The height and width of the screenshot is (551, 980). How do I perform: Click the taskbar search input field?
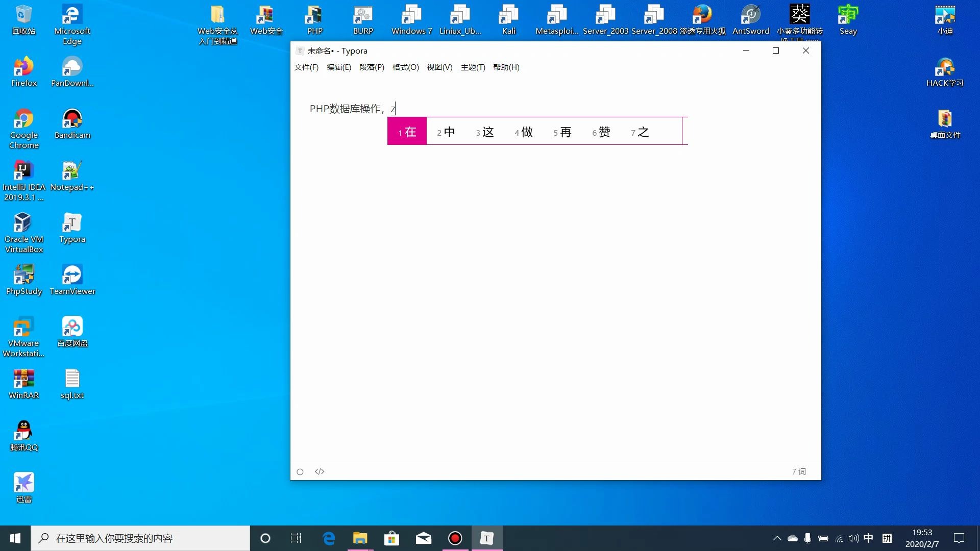[141, 538]
